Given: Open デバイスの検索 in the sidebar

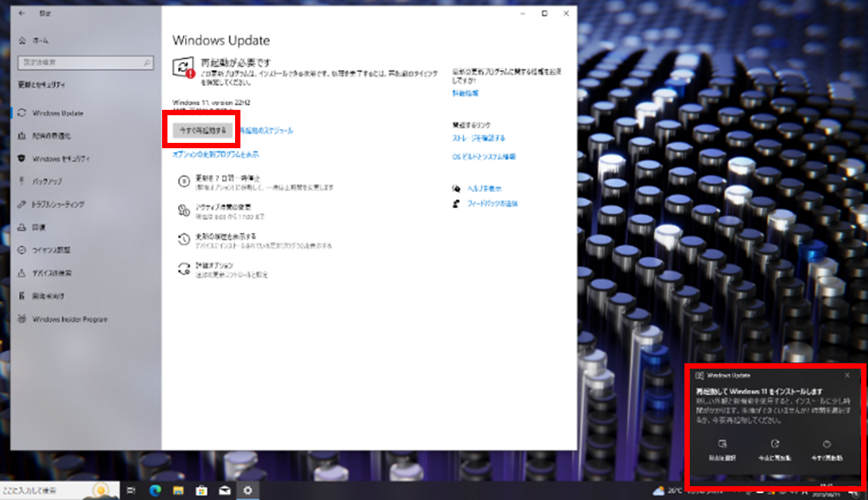Looking at the screenshot, I should point(45,273).
